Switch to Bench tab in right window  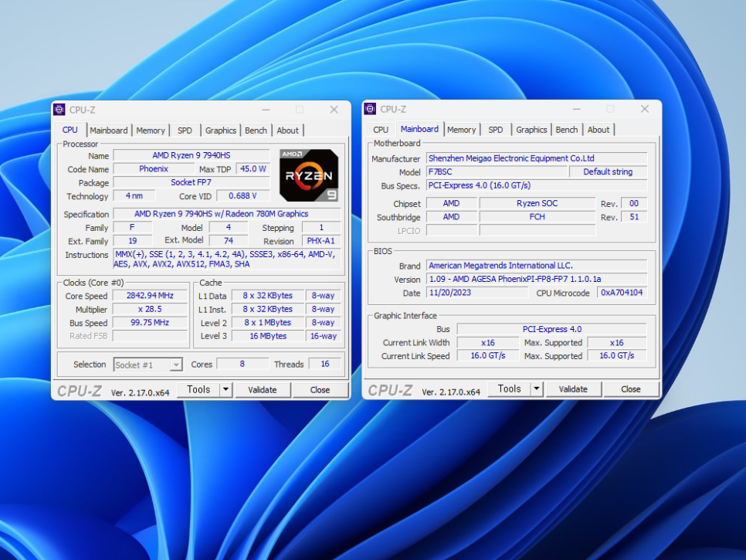point(567,130)
